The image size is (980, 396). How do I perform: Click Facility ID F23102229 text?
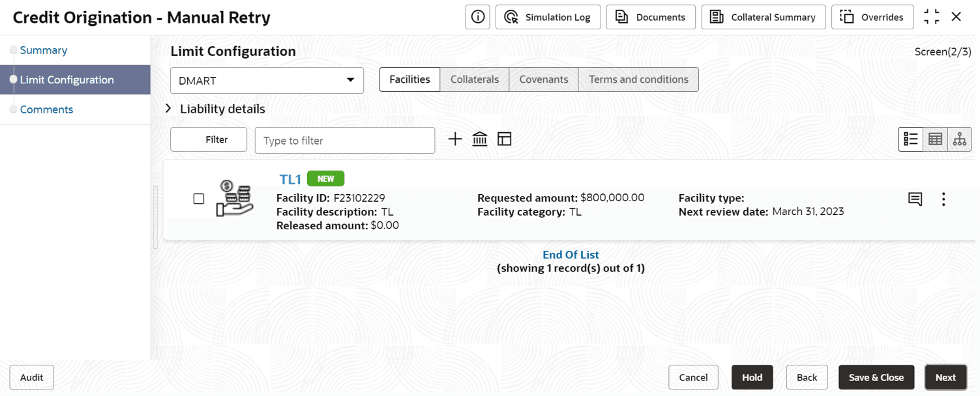pos(331,198)
